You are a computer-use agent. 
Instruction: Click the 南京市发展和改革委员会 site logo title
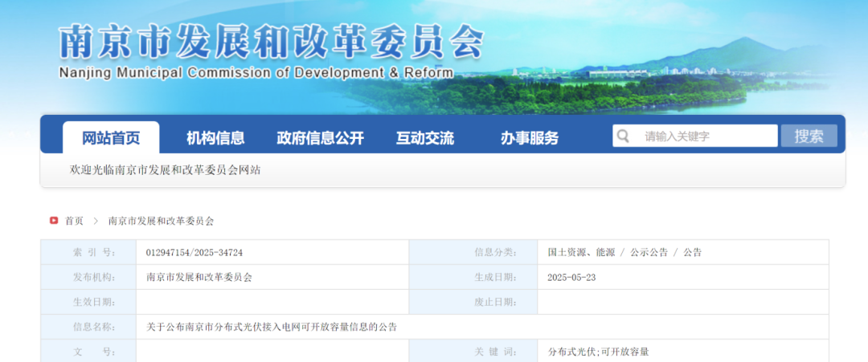tap(271, 40)
